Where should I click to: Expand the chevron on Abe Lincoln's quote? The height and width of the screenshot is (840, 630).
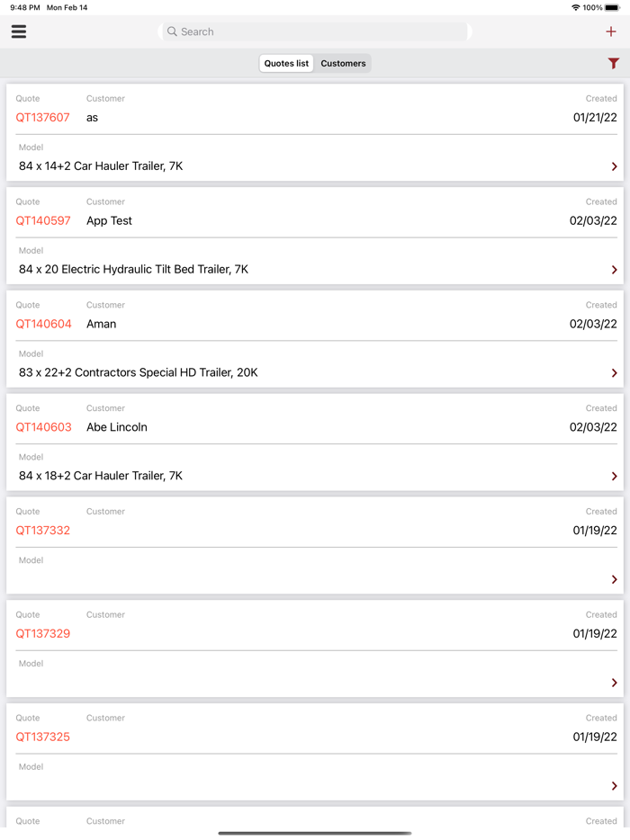click(x=614, y=475)
